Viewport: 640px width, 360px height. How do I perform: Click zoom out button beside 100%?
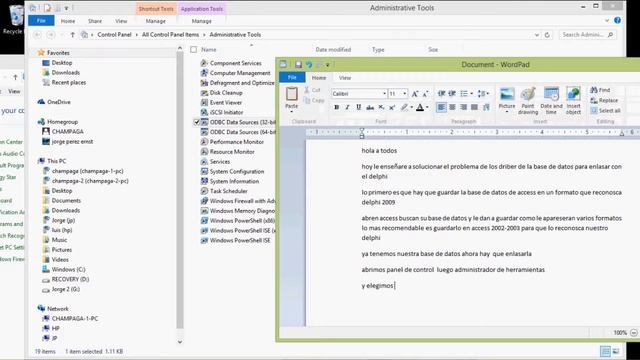point(634,333)
